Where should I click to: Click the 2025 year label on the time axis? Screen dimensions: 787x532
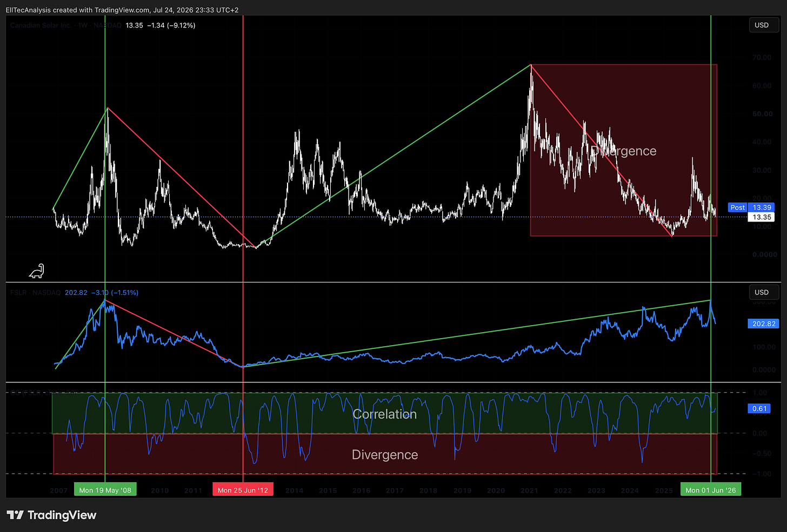pyautogui.click(x=664, y=490)
